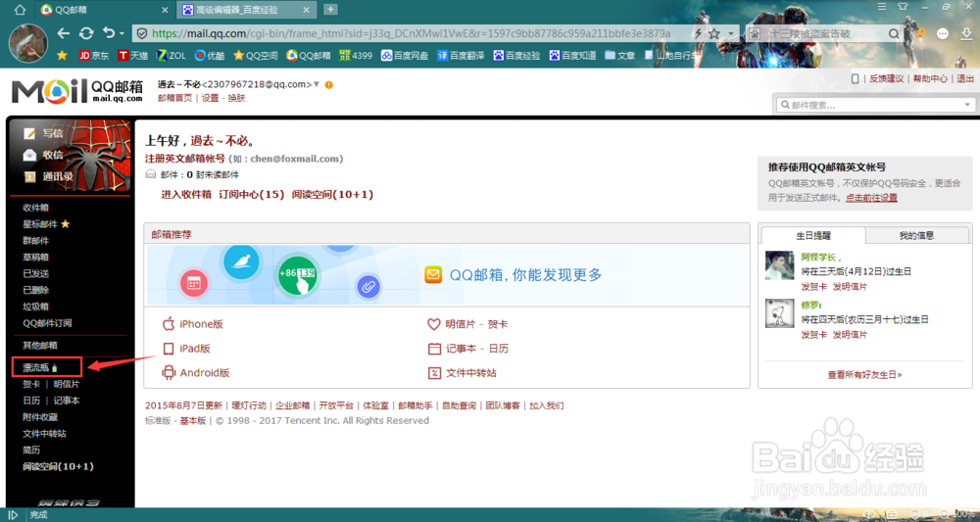Screen dimensions: 980x522
Task: Click the browser user avatar picture
Action: click(x=28, y=44)
